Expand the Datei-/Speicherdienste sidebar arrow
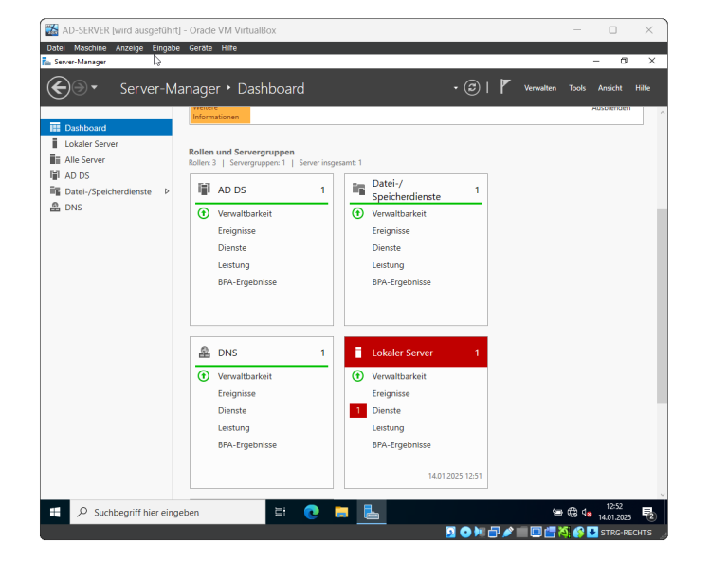 (167, 191)
